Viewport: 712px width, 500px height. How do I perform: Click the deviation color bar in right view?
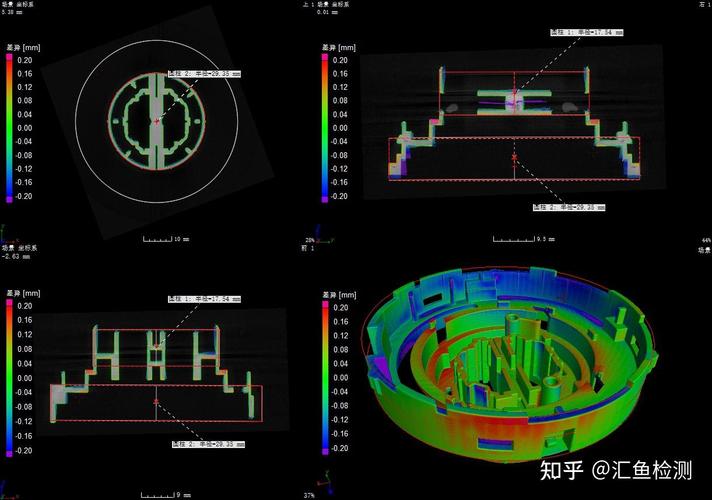[x=325, y=128]
